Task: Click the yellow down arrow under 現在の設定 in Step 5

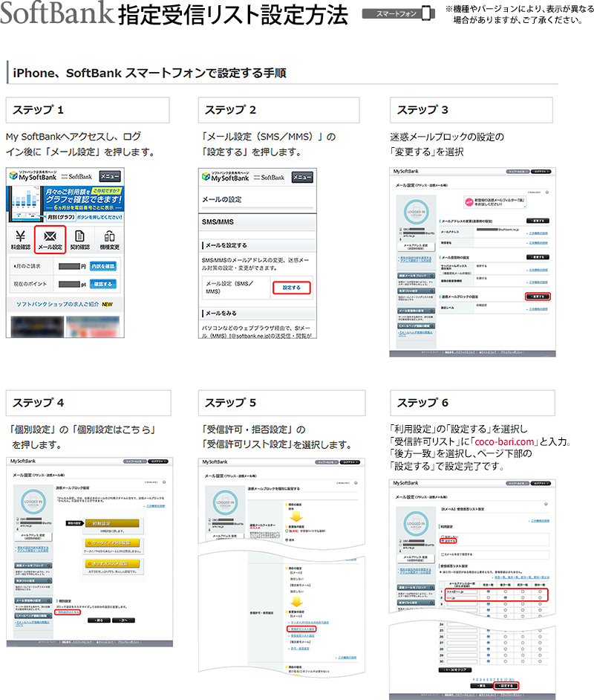Action: [296, 516]
